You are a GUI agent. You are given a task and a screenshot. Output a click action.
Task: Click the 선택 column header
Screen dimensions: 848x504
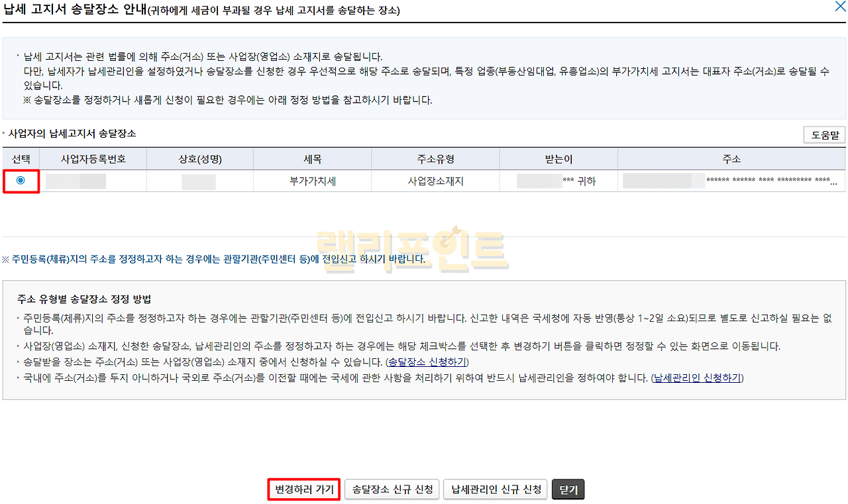point(21,159)
